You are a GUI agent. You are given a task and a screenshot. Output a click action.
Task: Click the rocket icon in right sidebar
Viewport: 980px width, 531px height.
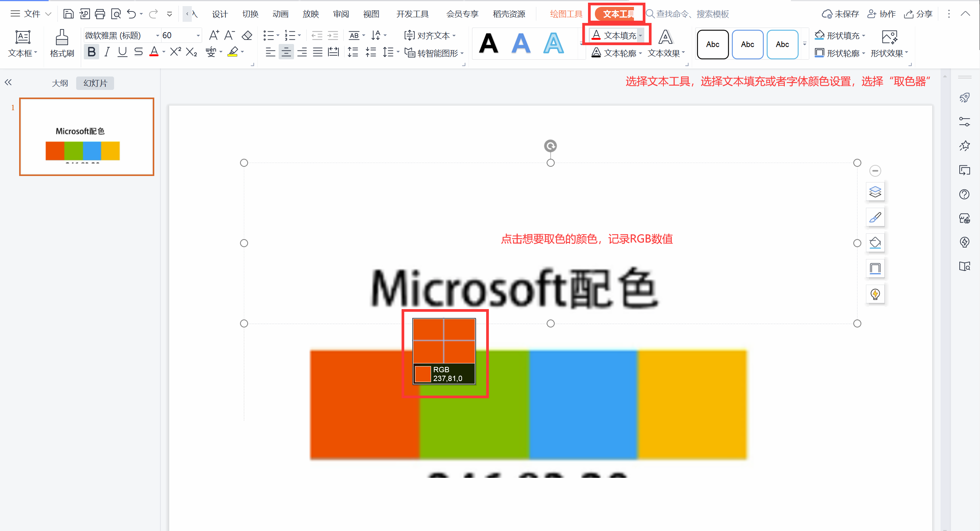(964, 98)
